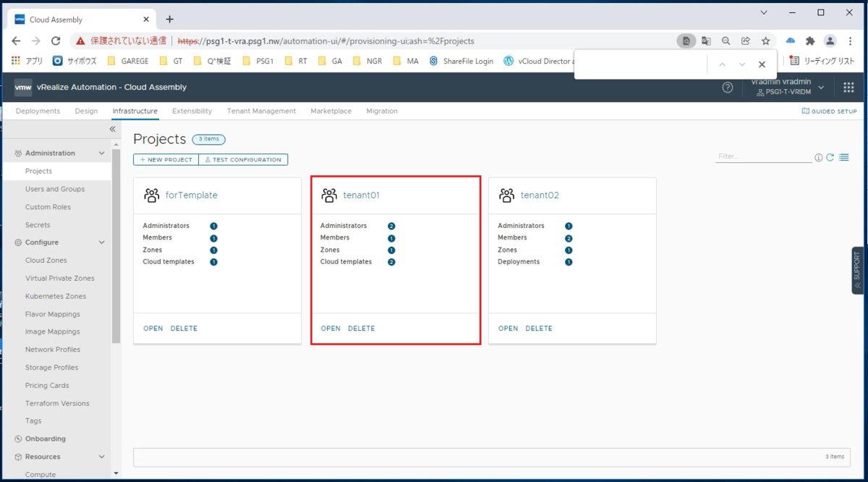Go back in browser history
This screenshot has width=868, height=482.
pos(16,41)
